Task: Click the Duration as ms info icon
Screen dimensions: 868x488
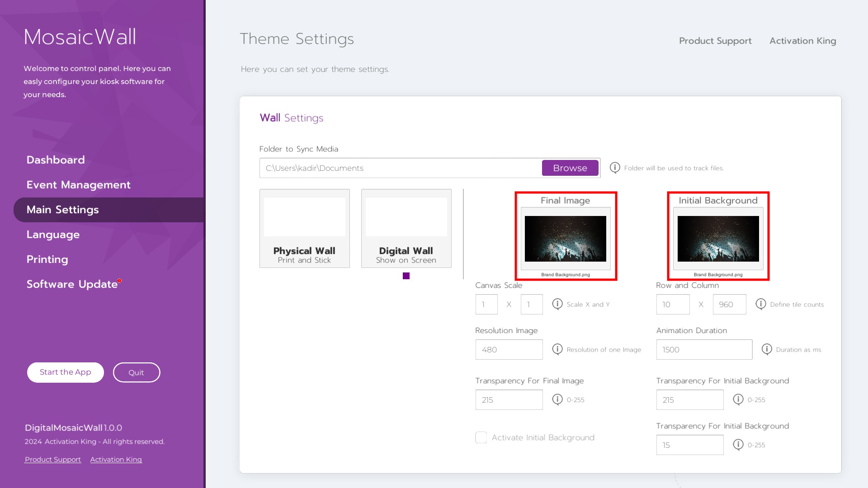Action: click(766, 349)
